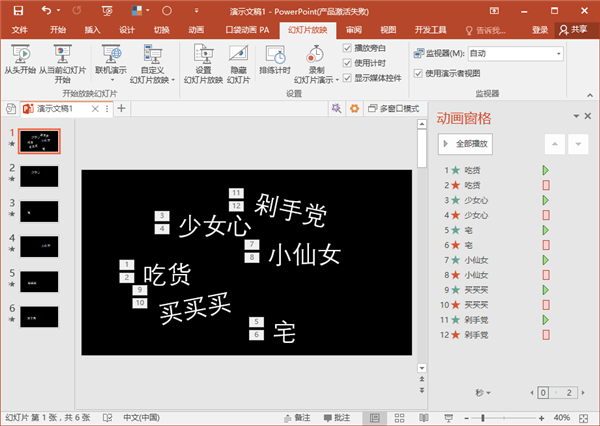Open Customize Quick Access Toolbar dropdown
This screenshot has height=426, width=600.
click(x=196, y=11)
